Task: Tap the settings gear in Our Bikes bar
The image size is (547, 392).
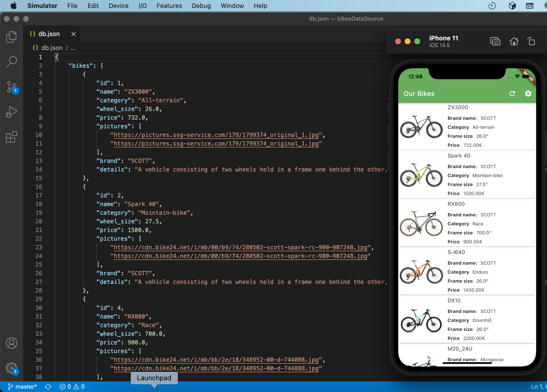Action: tap(528, 93)
